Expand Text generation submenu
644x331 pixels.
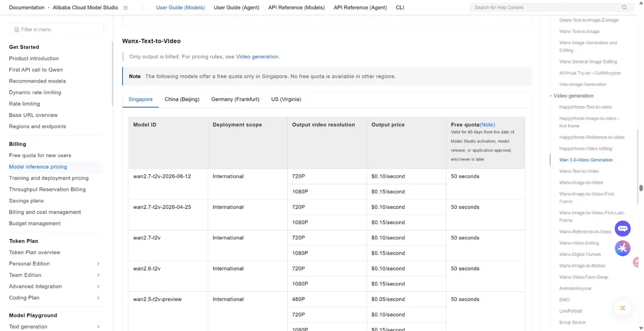point(98,327)
